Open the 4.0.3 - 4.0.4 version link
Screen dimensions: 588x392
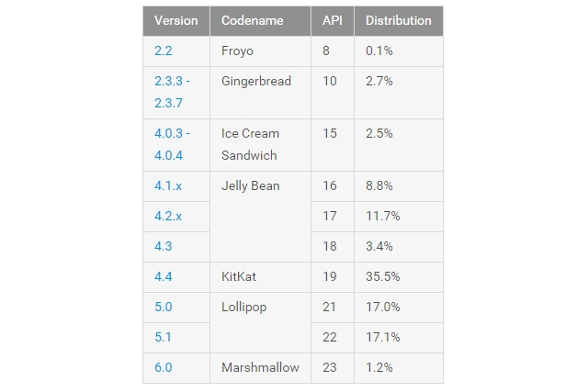(172, 144)
